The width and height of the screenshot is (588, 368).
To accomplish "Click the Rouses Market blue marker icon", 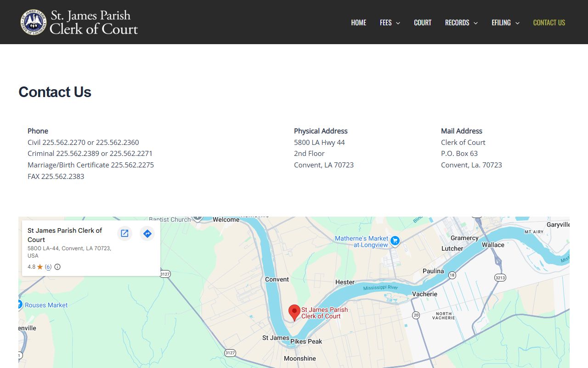I will pyautogui.click(x=20, y=305).
